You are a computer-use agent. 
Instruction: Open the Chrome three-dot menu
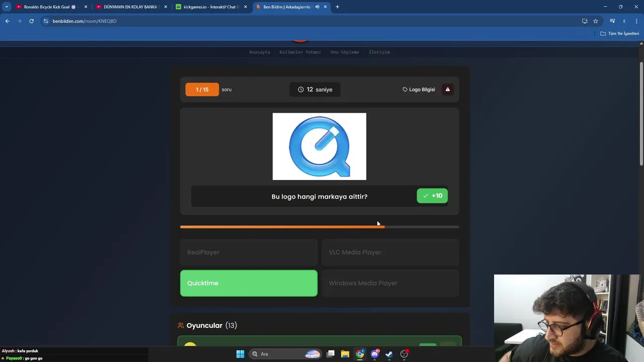636,21
